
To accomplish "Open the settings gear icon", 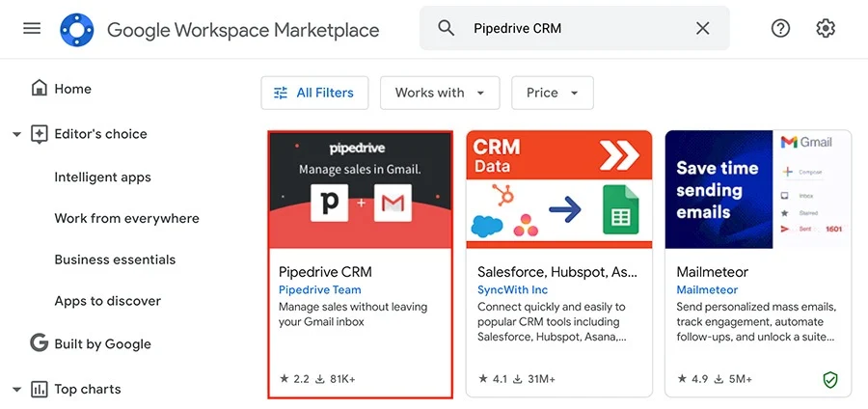I will [x=826, y=28].
